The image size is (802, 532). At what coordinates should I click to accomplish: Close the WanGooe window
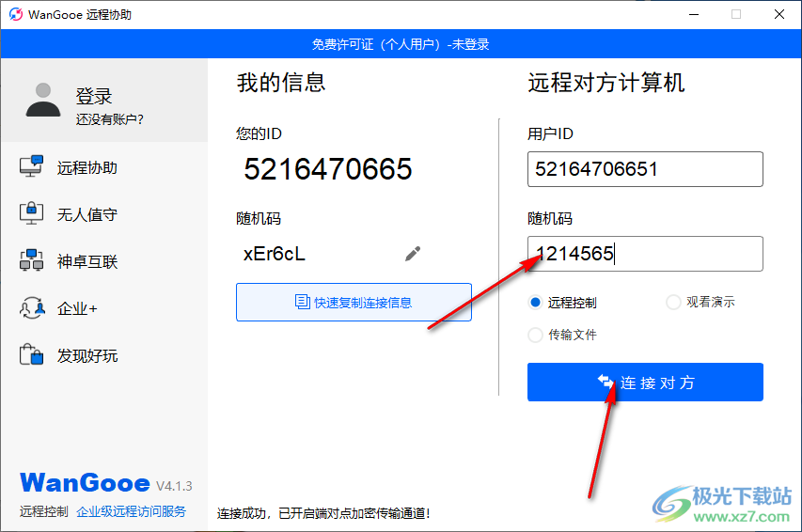tap(779, 14)
